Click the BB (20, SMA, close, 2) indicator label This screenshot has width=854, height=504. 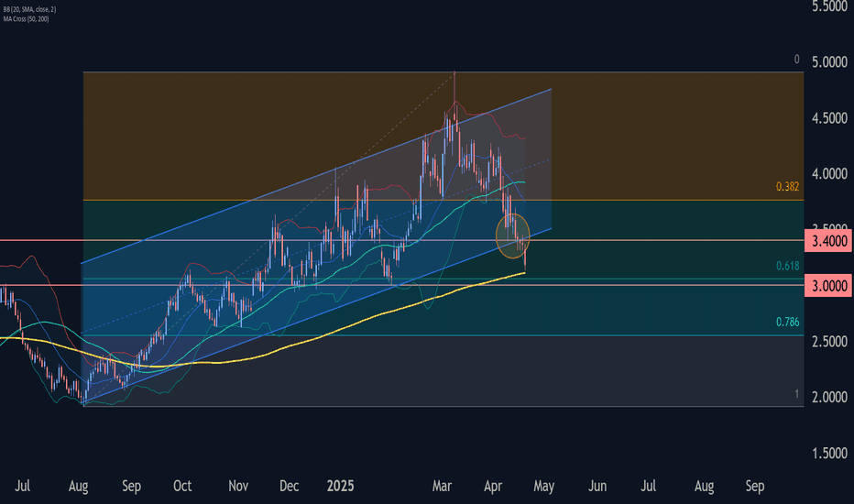[29, 10]
